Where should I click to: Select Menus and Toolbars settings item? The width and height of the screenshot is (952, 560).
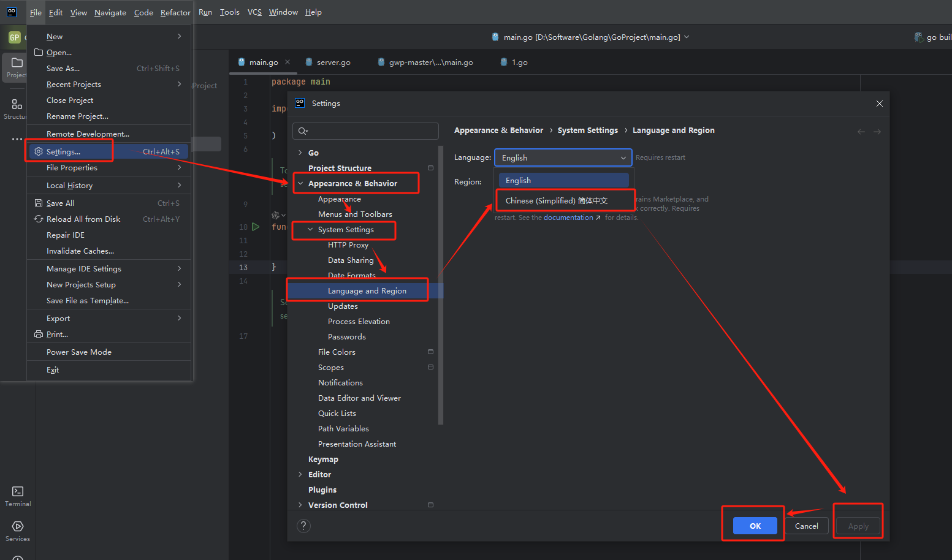pos(355,214)
